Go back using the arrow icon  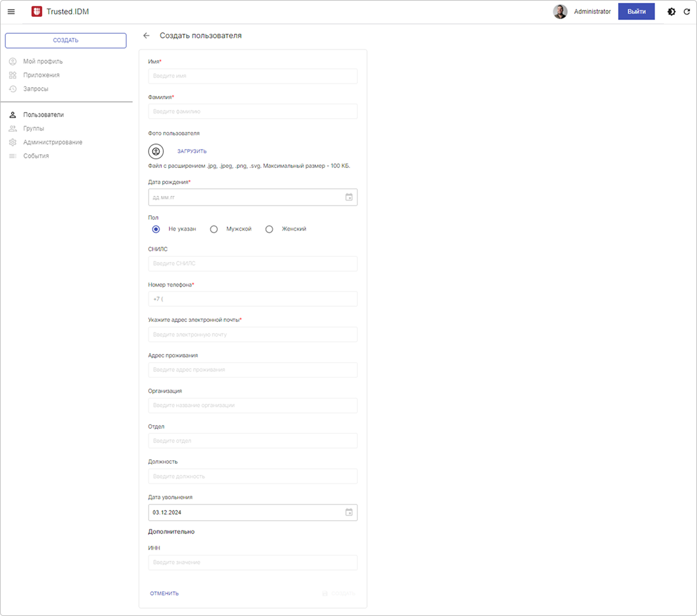[146, 35]
